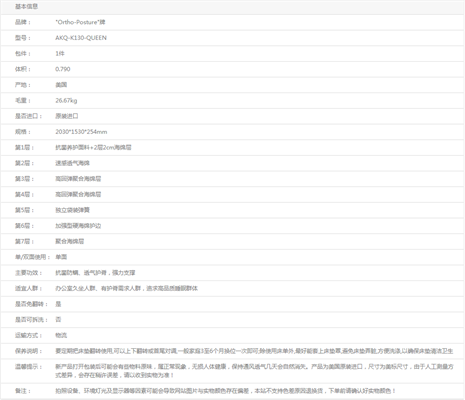Select the 第7层 聚合海绵层 value
Viewport: 465px width, 400px height.
click(x=70, y=242)
